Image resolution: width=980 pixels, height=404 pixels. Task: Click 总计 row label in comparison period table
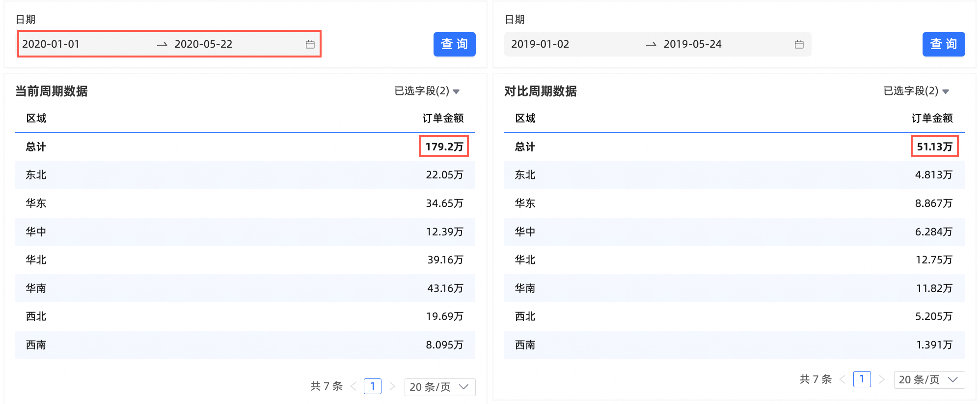pos(525,146)
